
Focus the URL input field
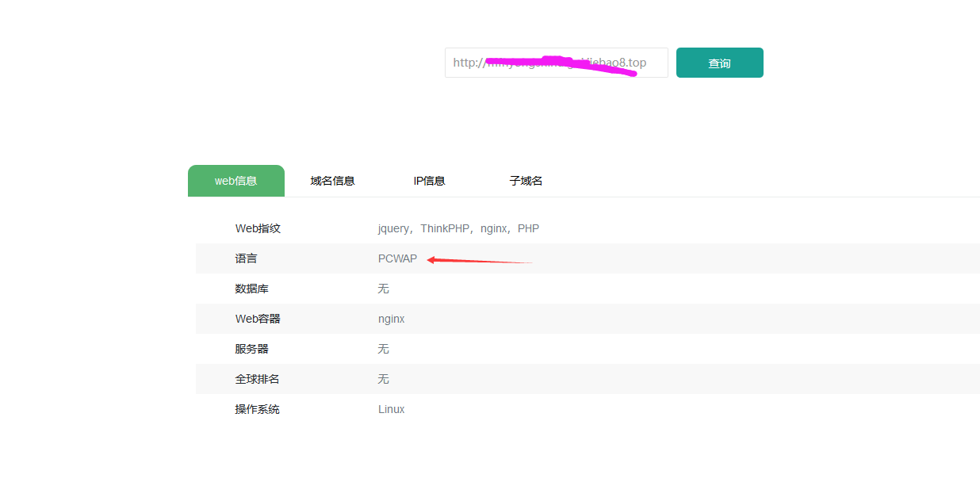coord(556,63)
